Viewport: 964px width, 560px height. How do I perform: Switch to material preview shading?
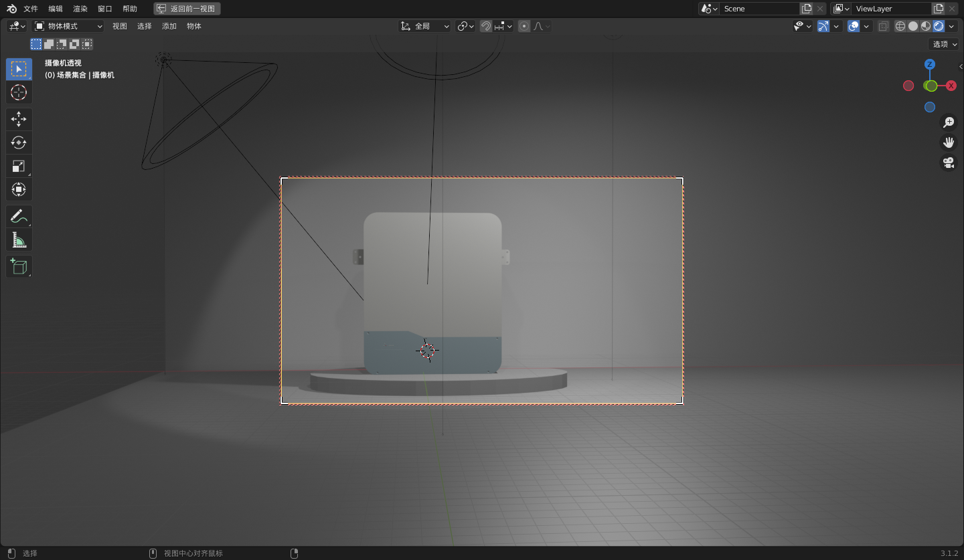coord(926,26)
